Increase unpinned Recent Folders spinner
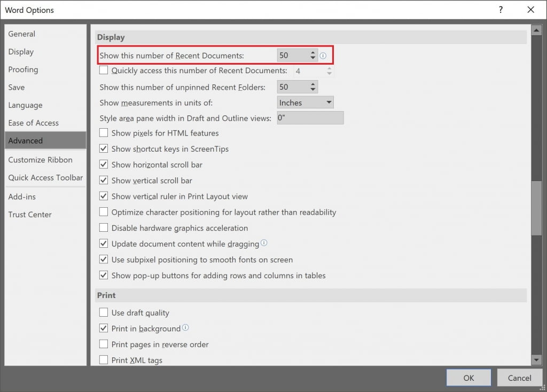The height and width of the screenshot is (392, 547). coord(313,84)
